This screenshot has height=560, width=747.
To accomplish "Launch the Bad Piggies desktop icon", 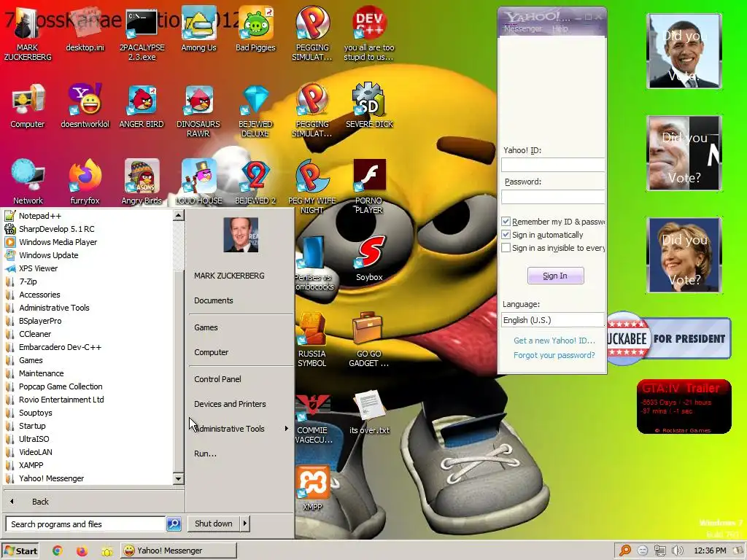I will pos(256,29).
